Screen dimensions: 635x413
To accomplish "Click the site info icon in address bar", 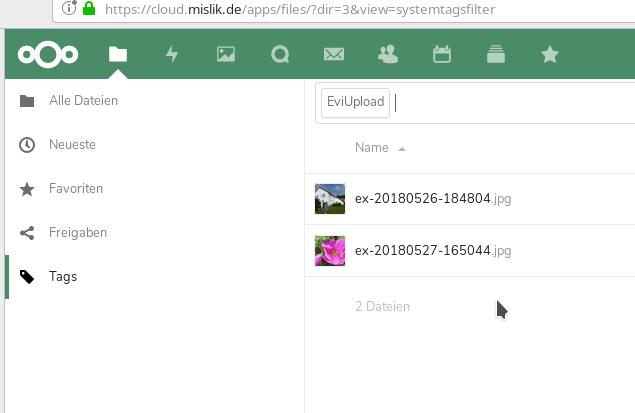I will 69,8.
